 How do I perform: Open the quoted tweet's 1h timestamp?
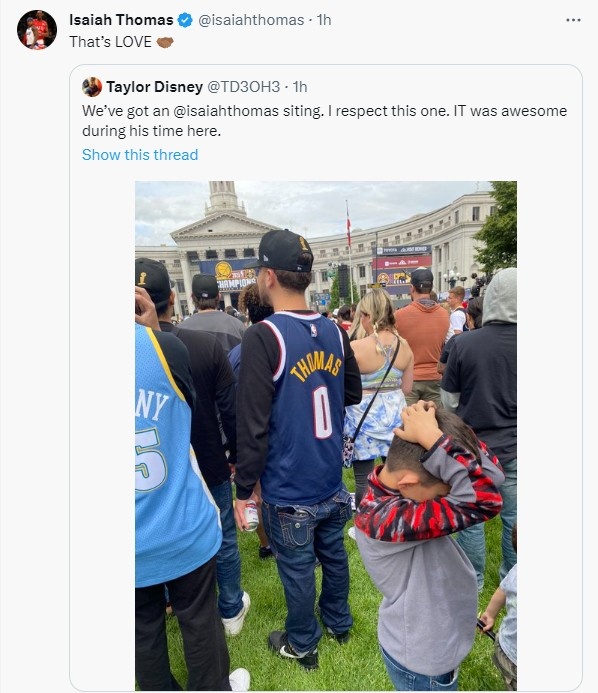tap(300, 87)
